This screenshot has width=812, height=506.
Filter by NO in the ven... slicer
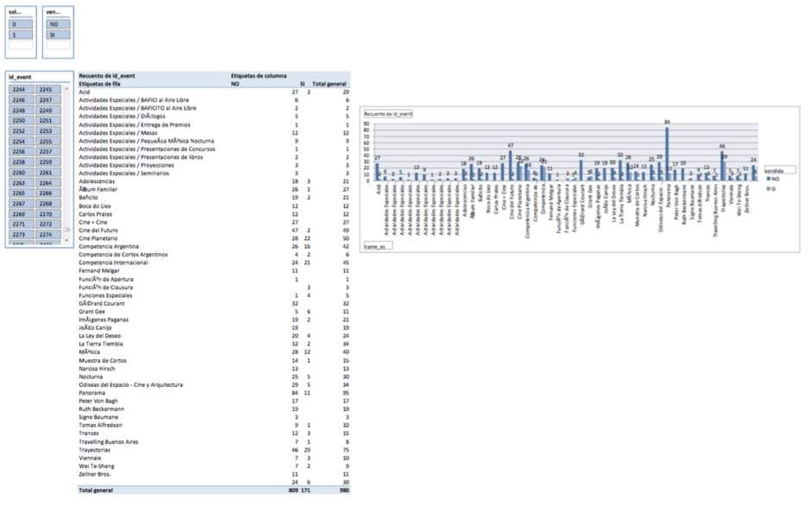(58, 24)
